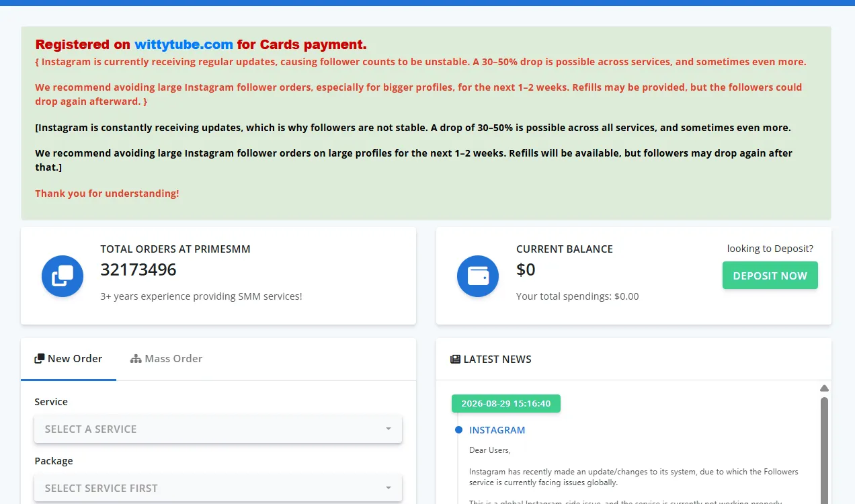
Task: Click the 'Package' field label
Action: [54, 461]
